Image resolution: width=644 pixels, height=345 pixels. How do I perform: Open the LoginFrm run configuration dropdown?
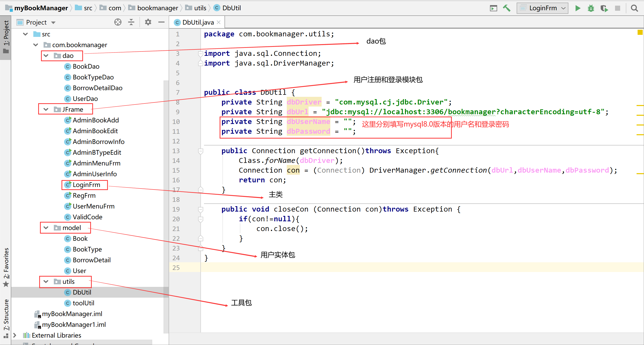543,8
